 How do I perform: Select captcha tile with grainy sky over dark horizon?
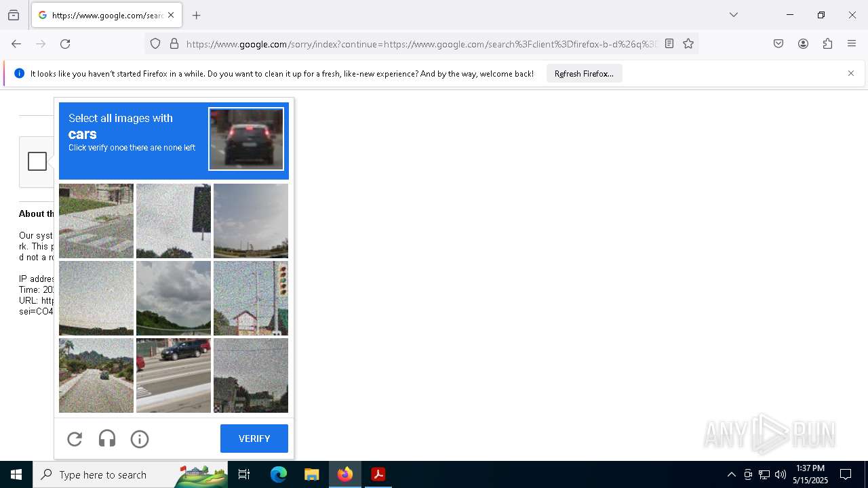pyautogui.click(x=96, y=298)
